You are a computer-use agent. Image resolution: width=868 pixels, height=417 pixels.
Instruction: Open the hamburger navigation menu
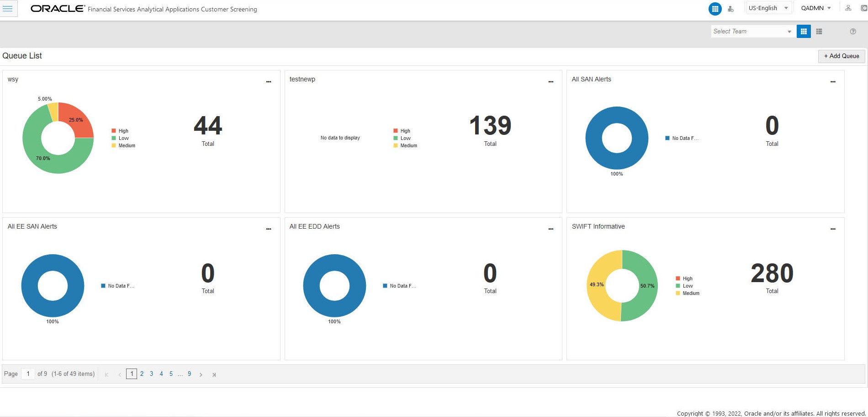[8, 8]
